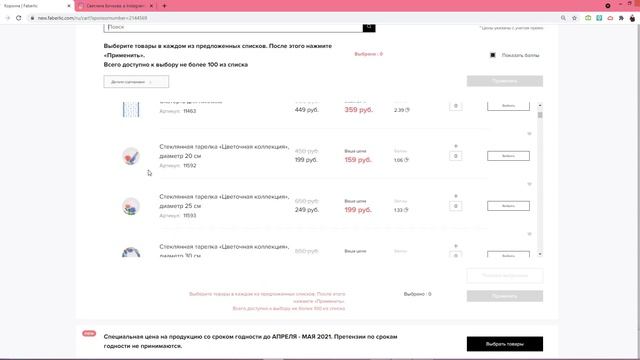Toggle the Показать баллы checkbox
Image resolution: width=640 pixels, height=360 pixels.
pyautogui.click(x=493, y=55)
